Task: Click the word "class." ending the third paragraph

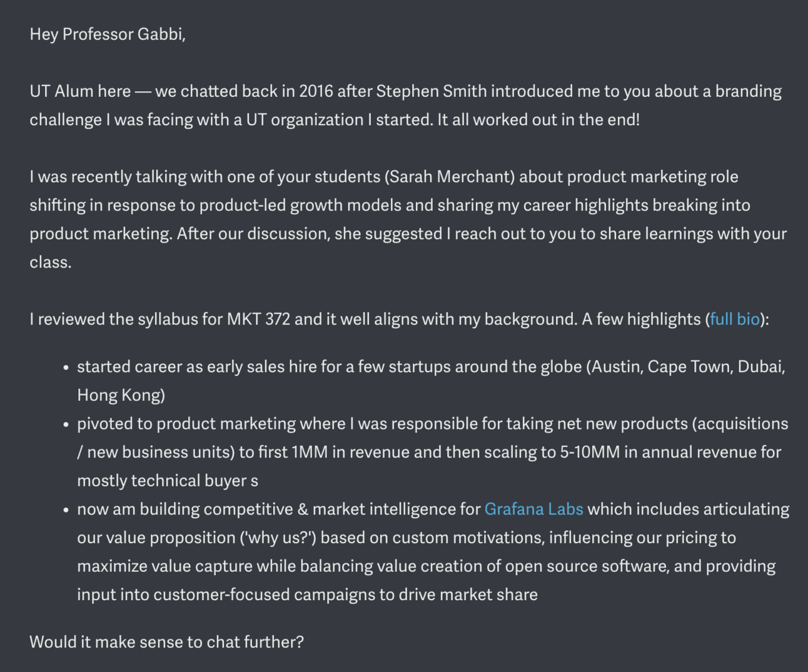Action: tap(51, 263)
